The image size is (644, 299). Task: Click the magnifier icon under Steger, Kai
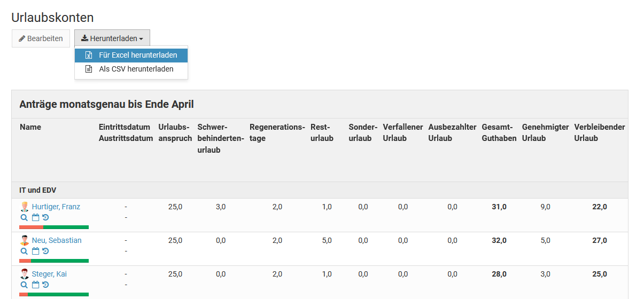tap(24, 285)
